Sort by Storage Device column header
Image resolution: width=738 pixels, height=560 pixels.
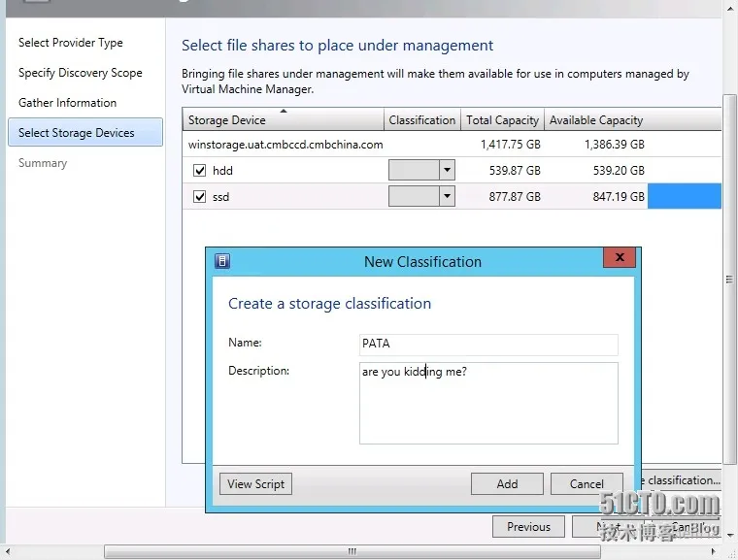tap(283, 119)
